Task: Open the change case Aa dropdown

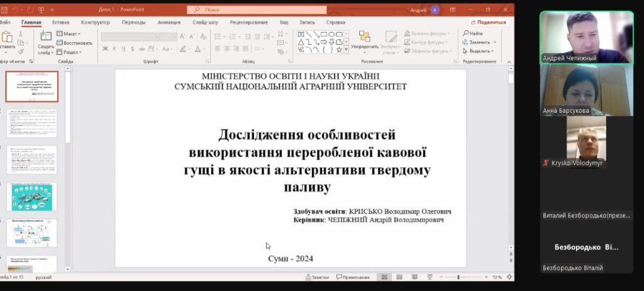Action: [x=167, y=48]
